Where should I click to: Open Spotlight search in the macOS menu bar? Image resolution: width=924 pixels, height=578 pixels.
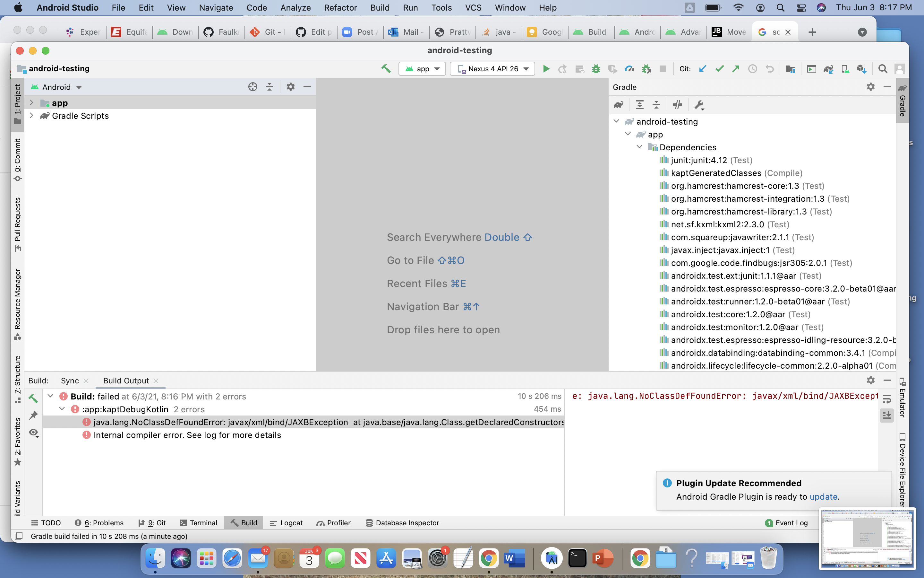coord(781,8)
